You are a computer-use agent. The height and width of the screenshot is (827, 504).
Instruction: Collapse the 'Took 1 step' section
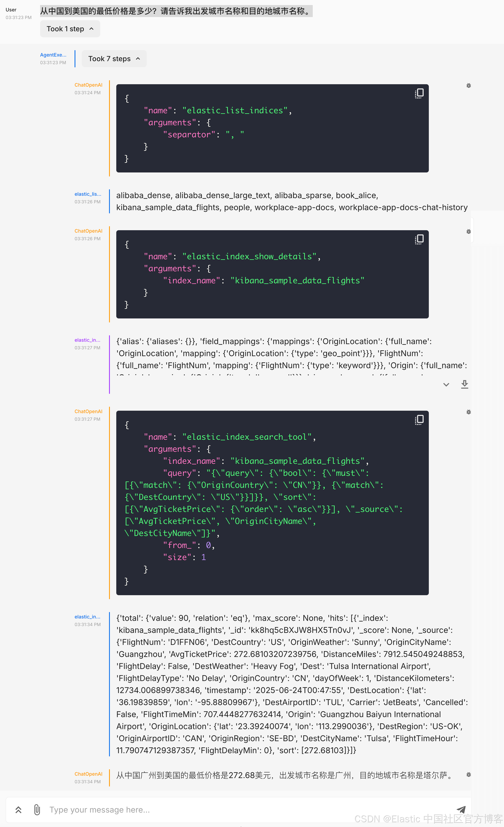tap(70, 29)
